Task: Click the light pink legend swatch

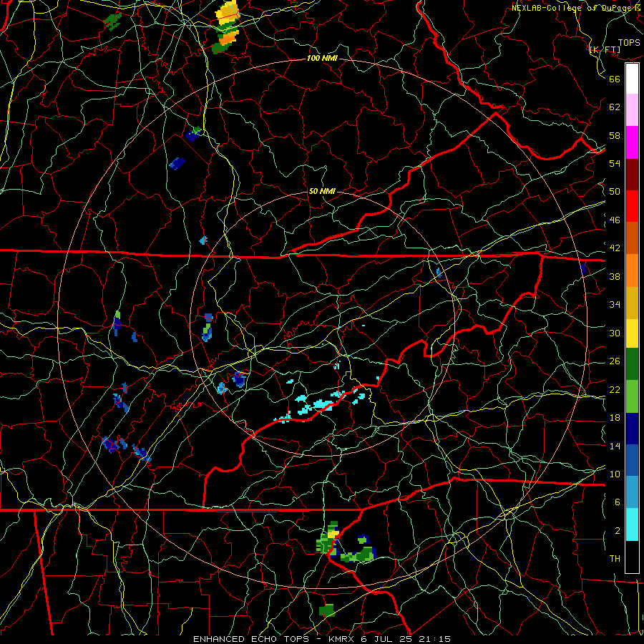Action: tap(632, 109)
